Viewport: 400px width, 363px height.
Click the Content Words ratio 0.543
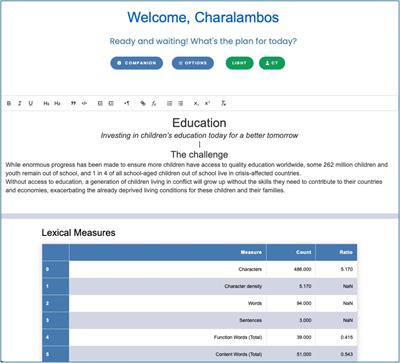[347, 354]
